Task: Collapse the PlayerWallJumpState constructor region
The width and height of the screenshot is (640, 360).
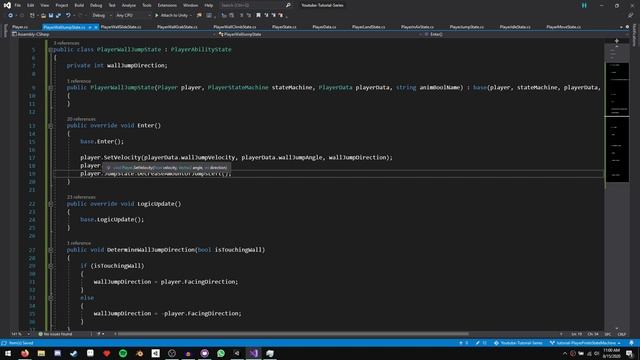Action: pos(51,88)
